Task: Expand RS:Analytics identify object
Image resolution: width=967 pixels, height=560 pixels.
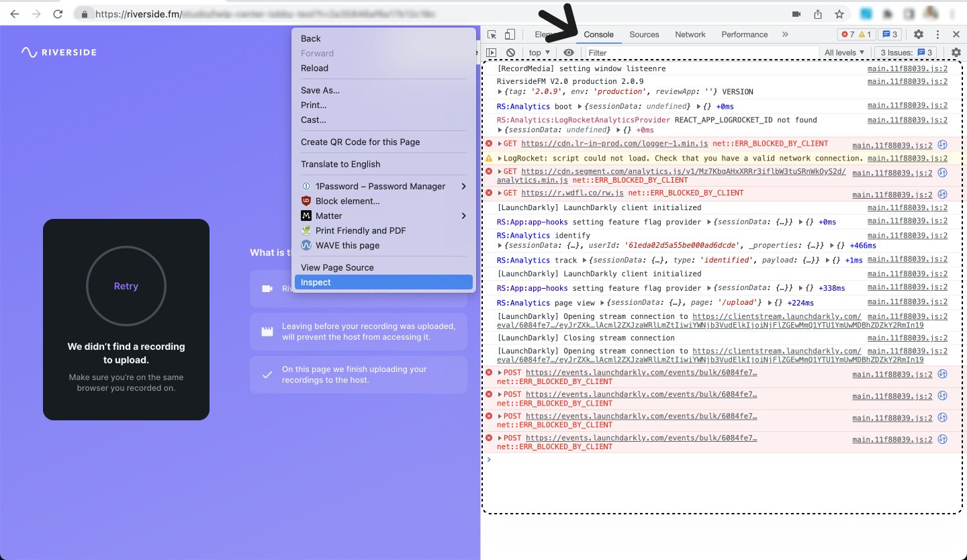Action: pyautogui.click(x=500, y=246)
